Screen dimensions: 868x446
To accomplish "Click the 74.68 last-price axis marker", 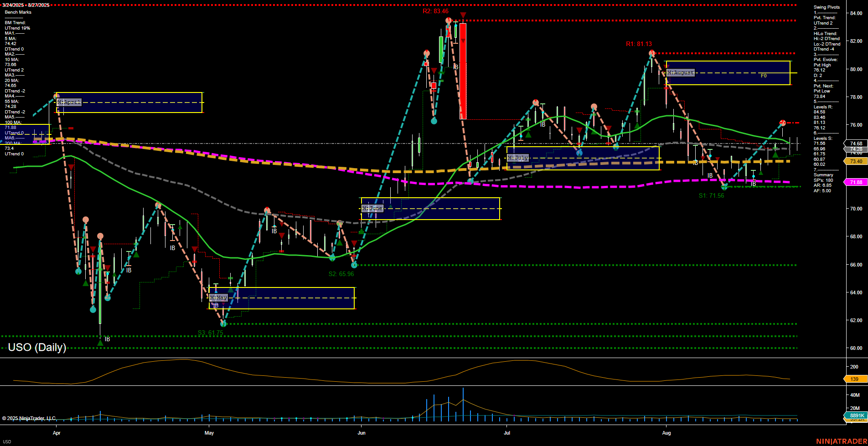I will (856, 144).
